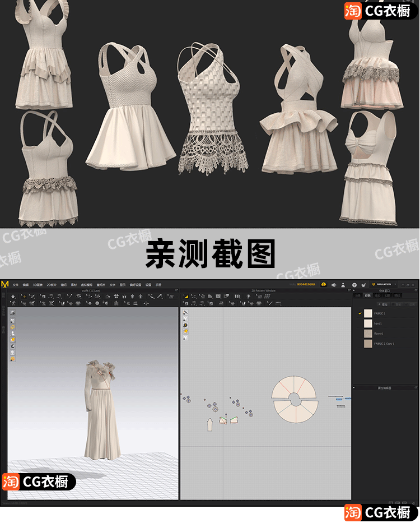Click the Marvelous Designer logo icon

5,284
